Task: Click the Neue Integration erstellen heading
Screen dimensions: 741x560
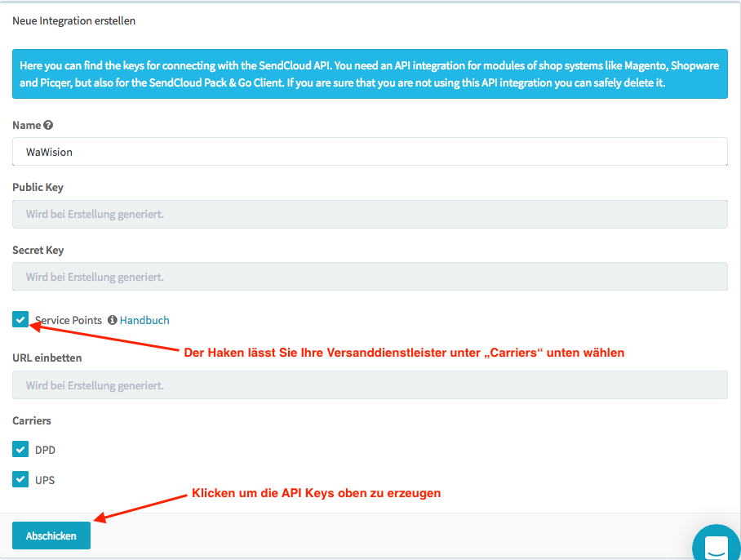Action: tap(73, 21)
